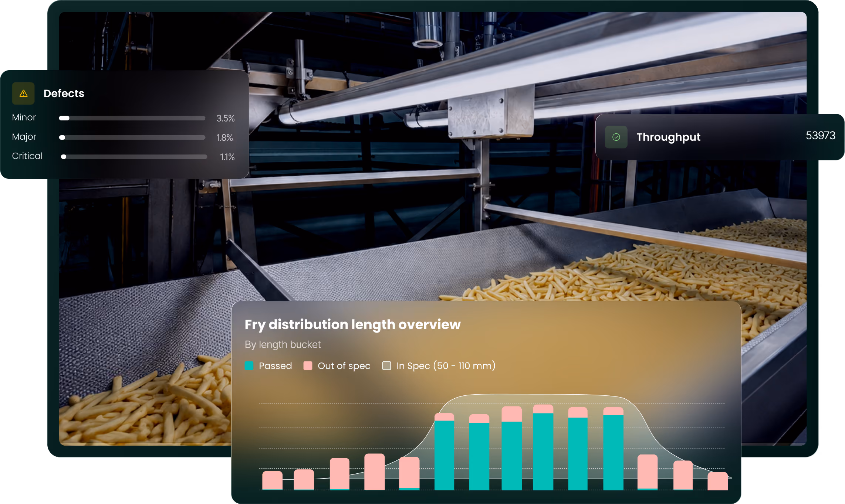
Task: Click the first pink bar in the chart
Action: [x=273, y=480]
